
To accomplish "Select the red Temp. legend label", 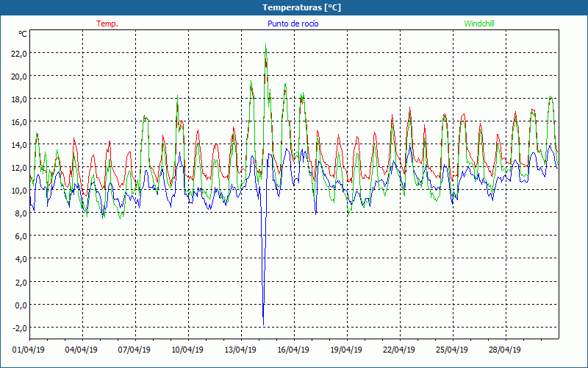I will (107, 24).
